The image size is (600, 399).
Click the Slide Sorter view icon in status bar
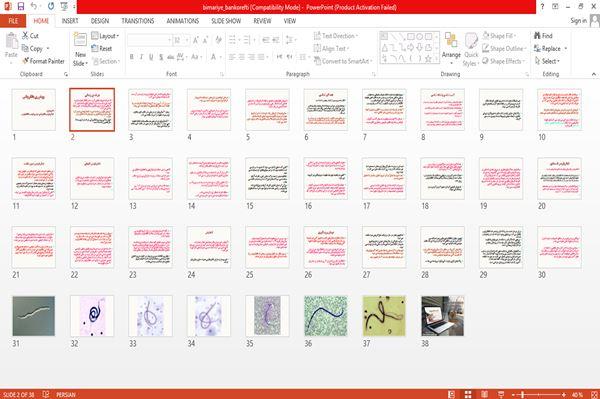[x=468, y=394]
